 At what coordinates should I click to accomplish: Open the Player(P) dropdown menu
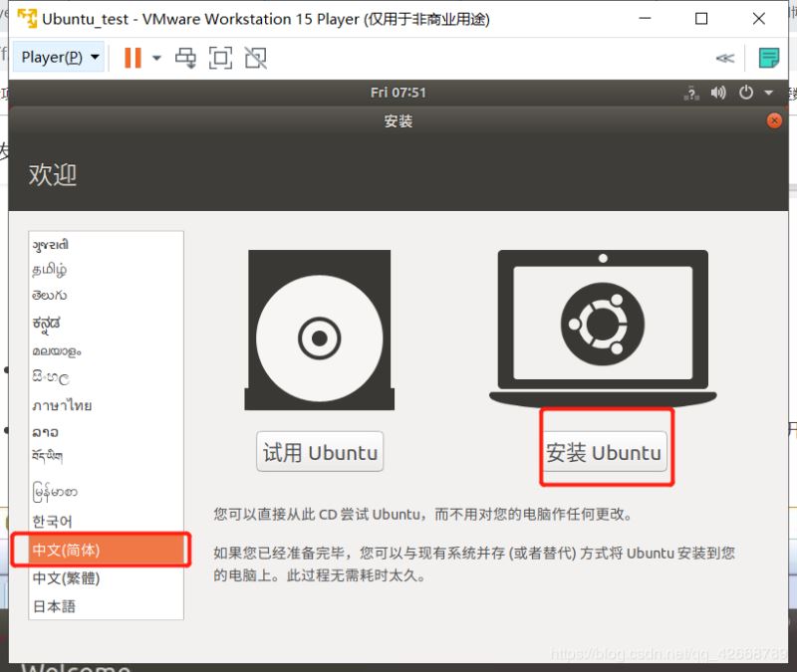click(x=46, y=58)
